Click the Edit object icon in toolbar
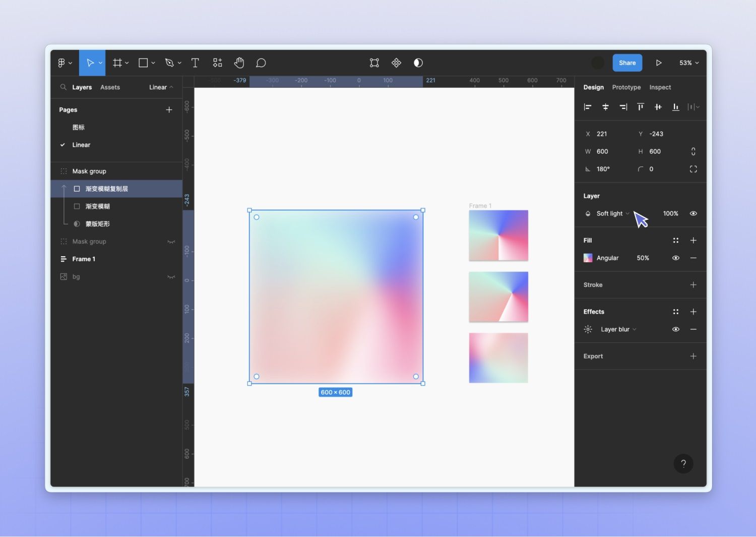756x537 pixels. tap(374, 63)
